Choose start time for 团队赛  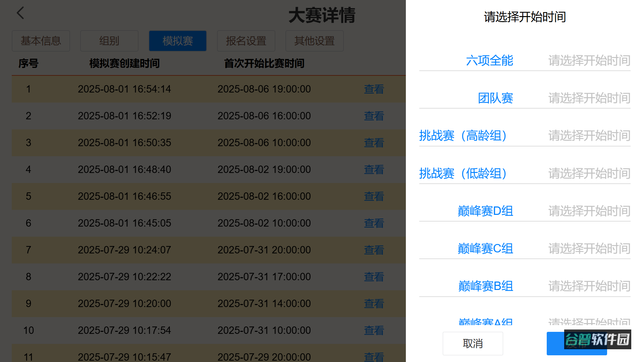(589, 98)
